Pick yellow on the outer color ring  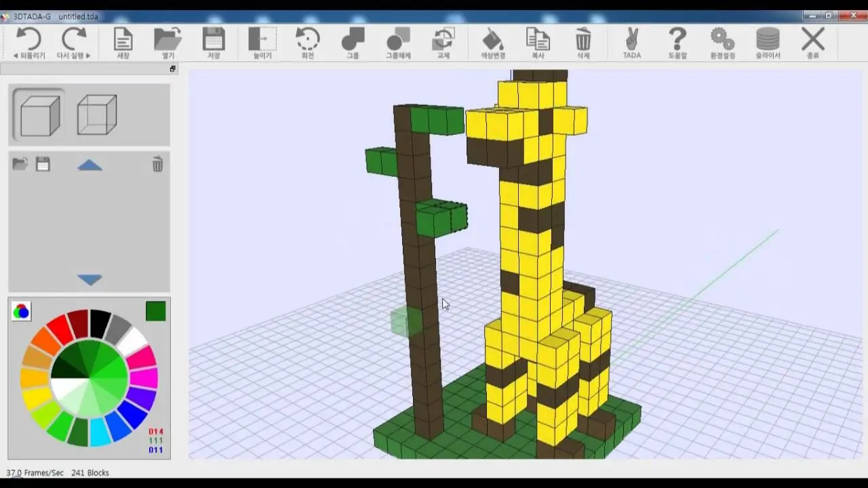coord(35,399)
